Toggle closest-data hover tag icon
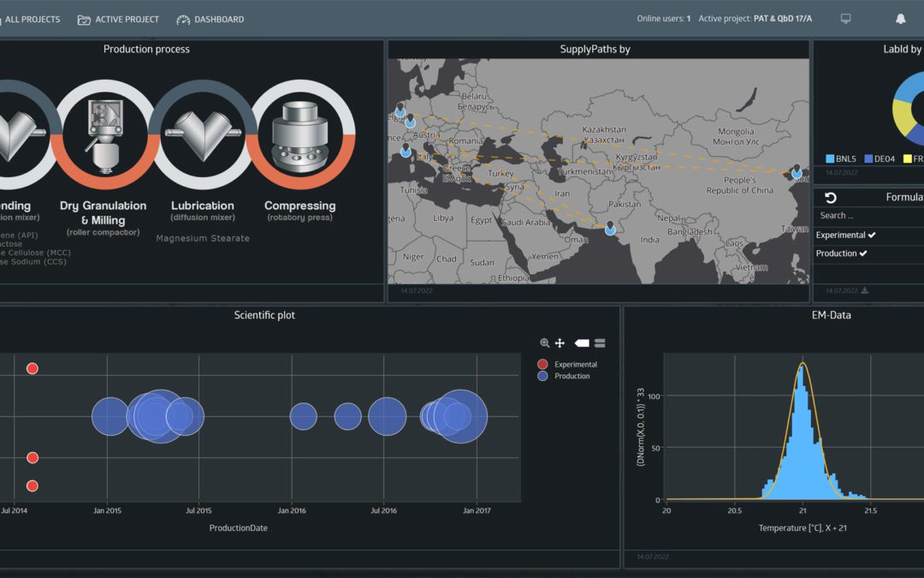Viewport: 924px width, 578px height. click(582, 343)
